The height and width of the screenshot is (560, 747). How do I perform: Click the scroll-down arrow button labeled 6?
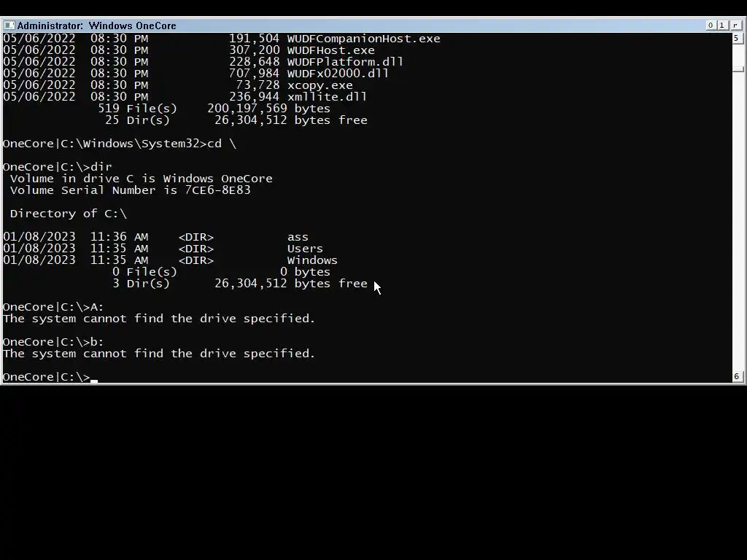(x=737, y=377)
